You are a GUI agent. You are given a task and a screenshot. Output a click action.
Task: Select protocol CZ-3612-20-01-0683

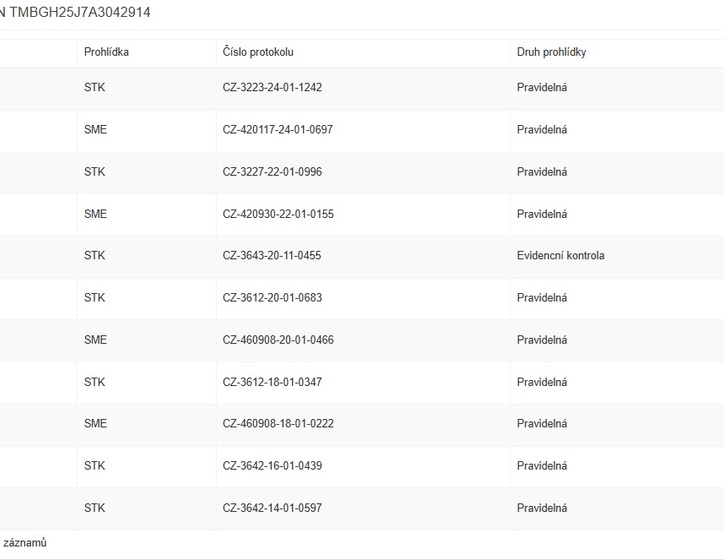(x=272, y=298)
